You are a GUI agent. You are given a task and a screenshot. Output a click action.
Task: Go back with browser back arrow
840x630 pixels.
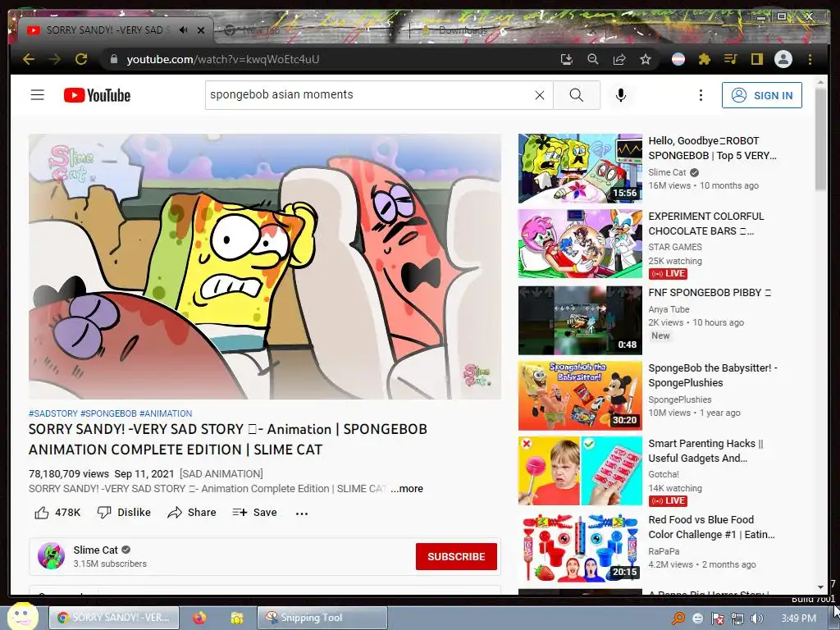pos(29,59)
